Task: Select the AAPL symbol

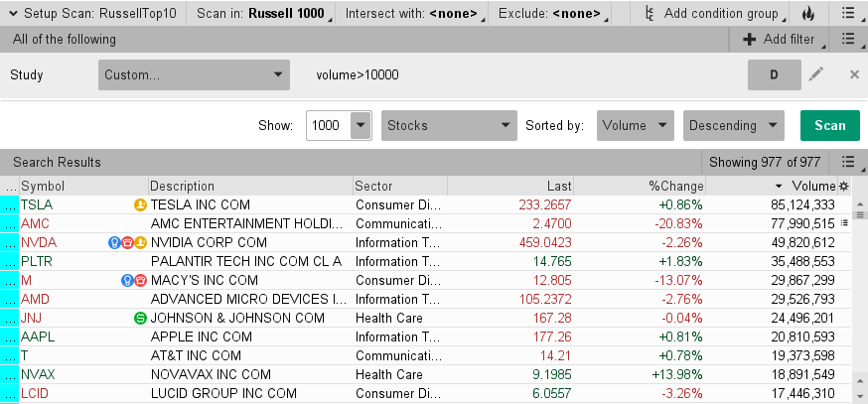Action: (38, 337)
